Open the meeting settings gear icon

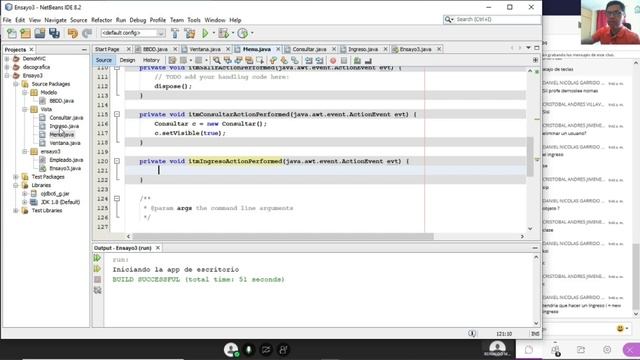click(x=607, y=350)
